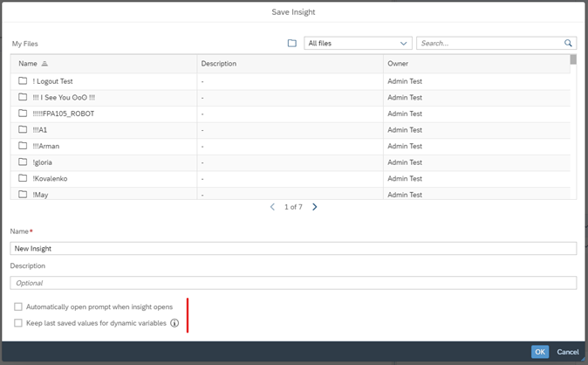Image resolution: width=588 pixels, height=365 pixels.
Task: Click the optional Description input field
Action: 293,283
